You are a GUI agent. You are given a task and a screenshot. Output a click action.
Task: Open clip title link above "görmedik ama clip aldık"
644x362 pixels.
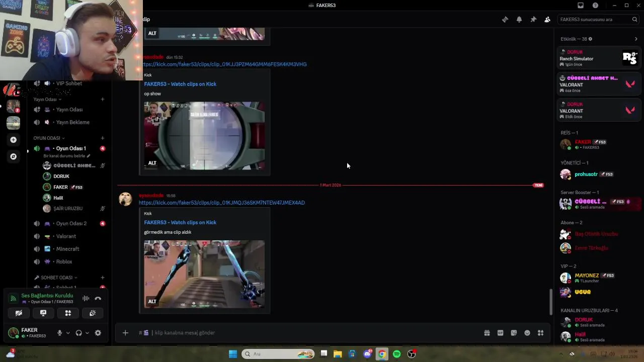click(x=180, y=222)
